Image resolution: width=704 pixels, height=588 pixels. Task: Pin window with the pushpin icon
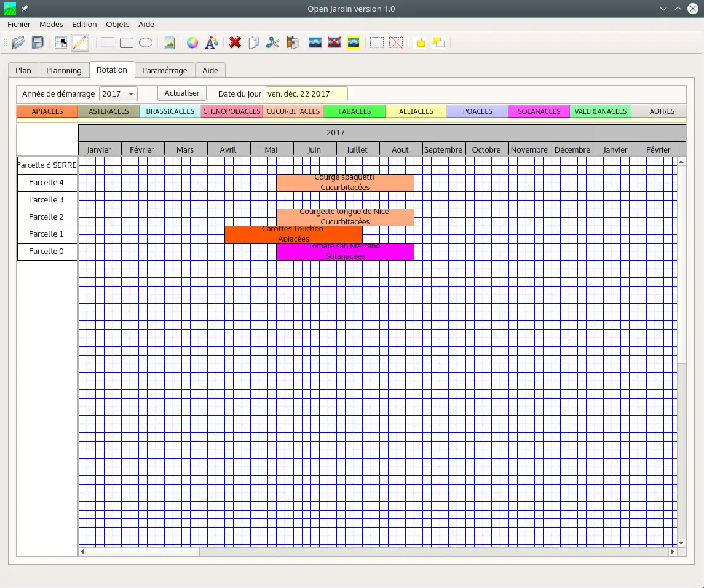[25, 9]
